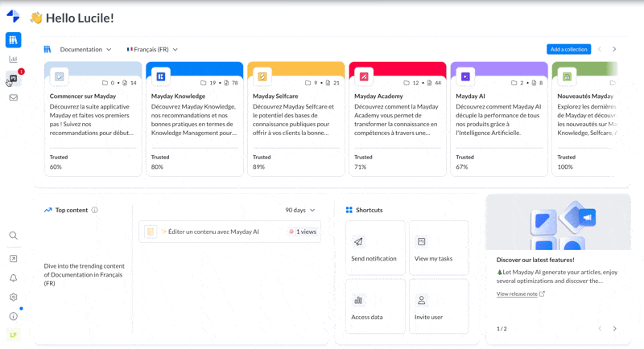Click the info circle icon in sidebar
Viewport: 644px width, 349px height.
point(13,316)
